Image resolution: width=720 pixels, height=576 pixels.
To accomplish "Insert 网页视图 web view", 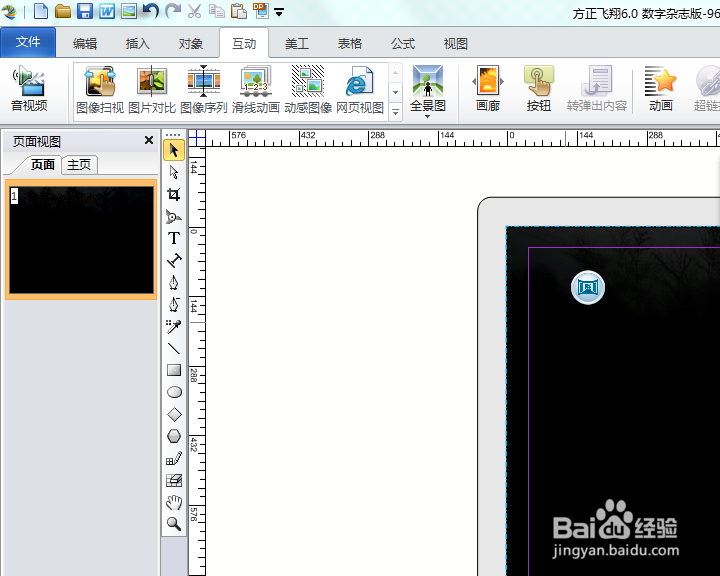I will point(360,90).
